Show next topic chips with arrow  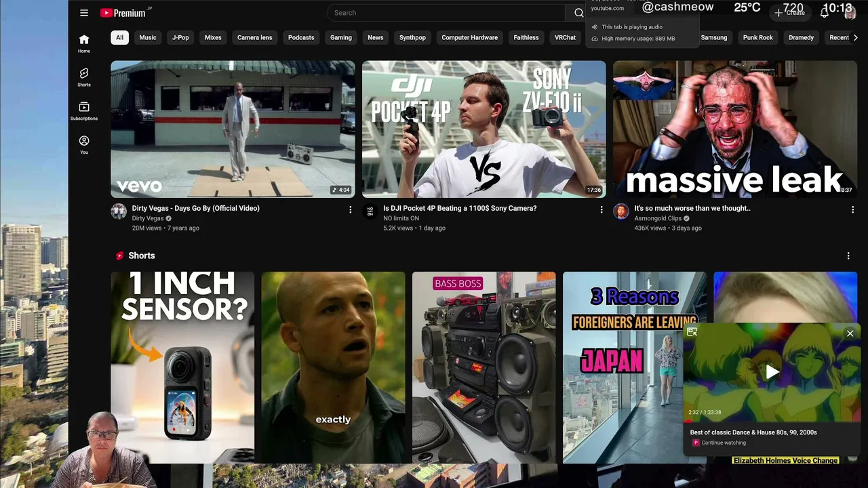(855, 38)
